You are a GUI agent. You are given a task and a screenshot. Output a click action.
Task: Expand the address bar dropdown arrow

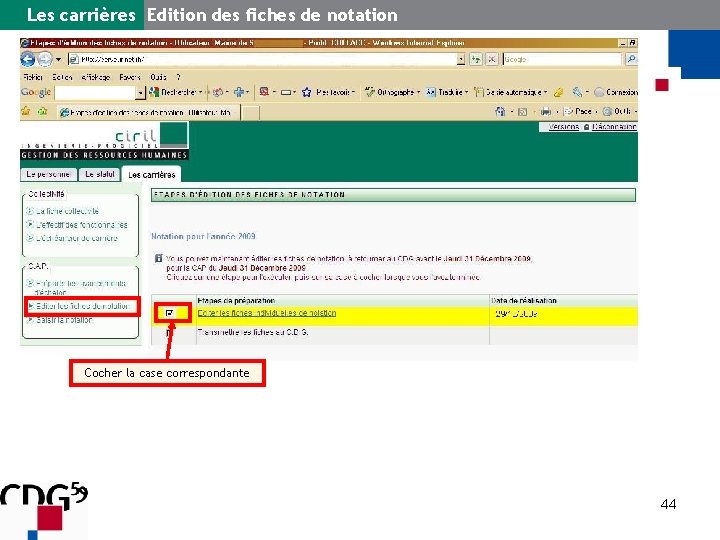pyautogui.click(x=461, y=59)
